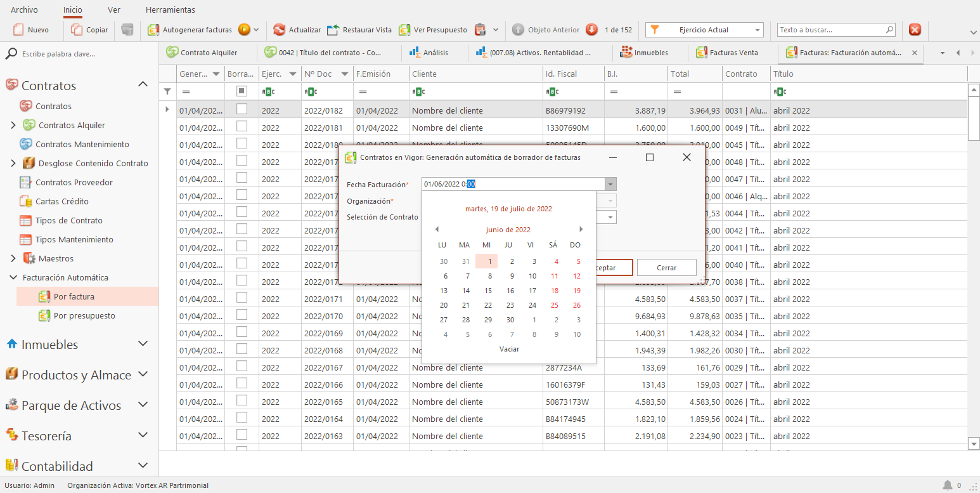980x493 pixels.
Task: Click the Nuevo toolbar icon
Action: tap(18, 30)
